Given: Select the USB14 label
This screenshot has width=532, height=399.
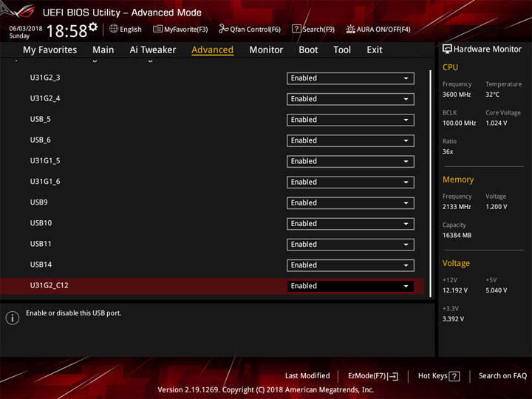Looking at the screenshot, I should (x=41, y=265).
